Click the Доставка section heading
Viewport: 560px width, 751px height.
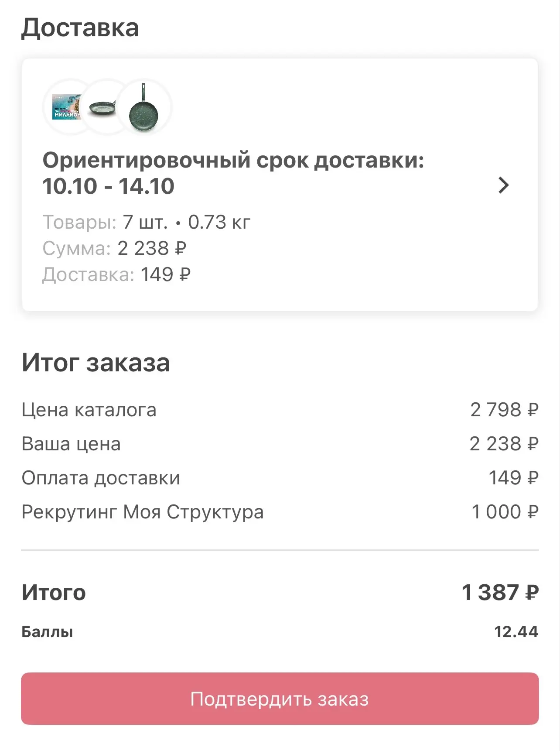[x=80, y=27]
